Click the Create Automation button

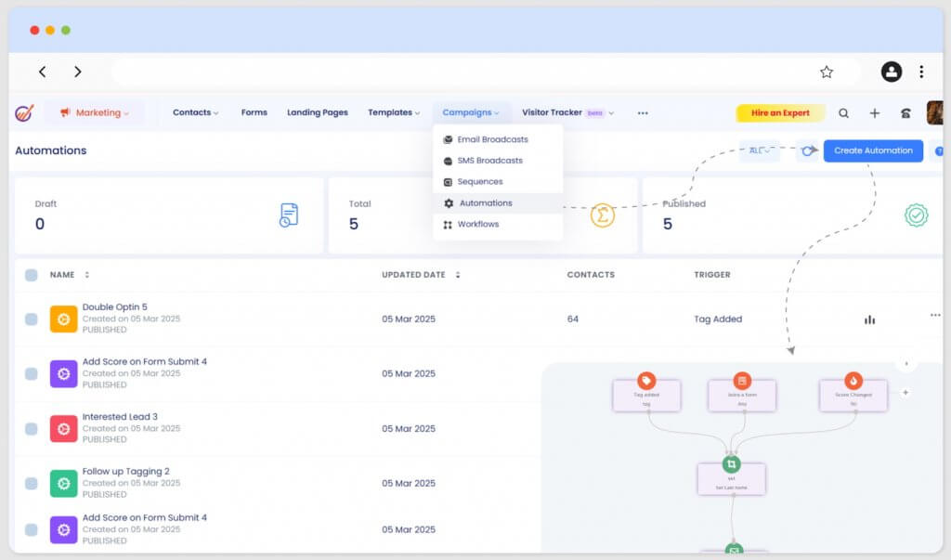(x=873, y=150)
